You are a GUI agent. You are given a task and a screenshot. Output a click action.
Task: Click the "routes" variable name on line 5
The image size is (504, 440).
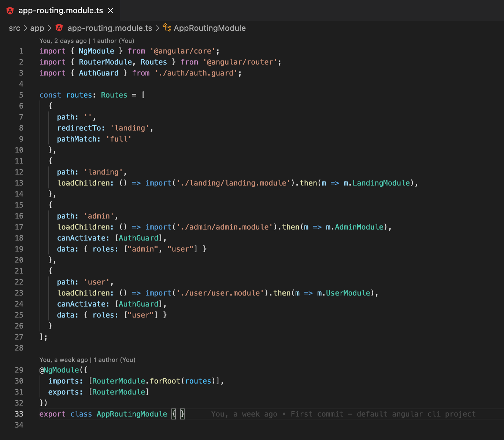coord(79,95)
